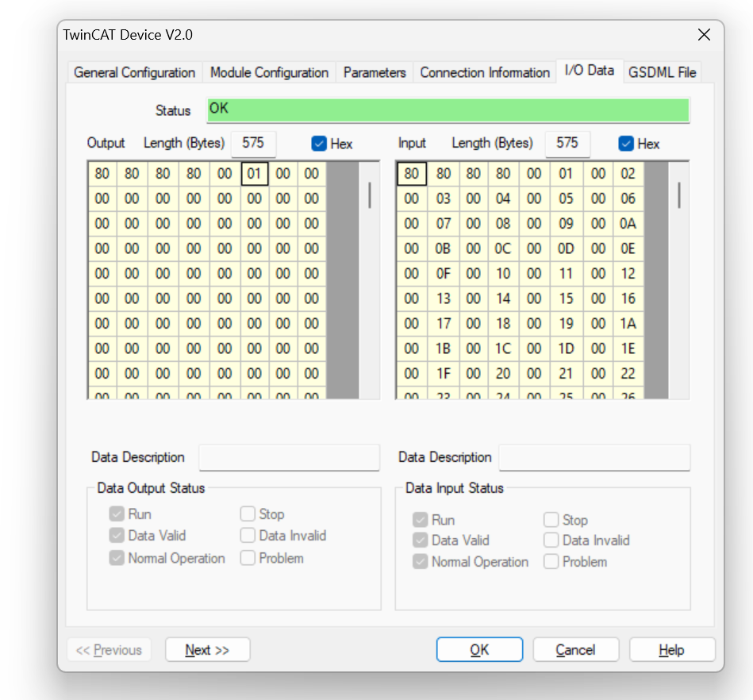Screen dimensions: 753x700
Task: Select Input cell with value 06
Action: coord(628,198)
